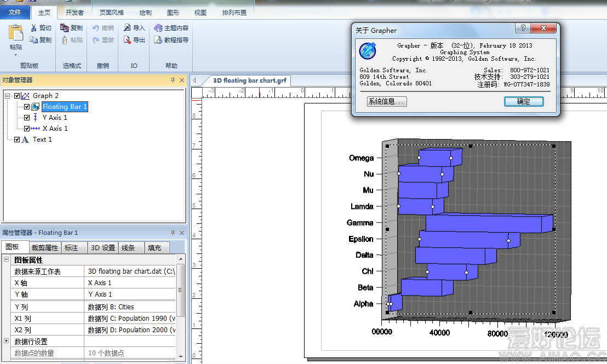Pin the Object Manager (对象管理器) panel
607x364 pixels.
coord(173,80)
